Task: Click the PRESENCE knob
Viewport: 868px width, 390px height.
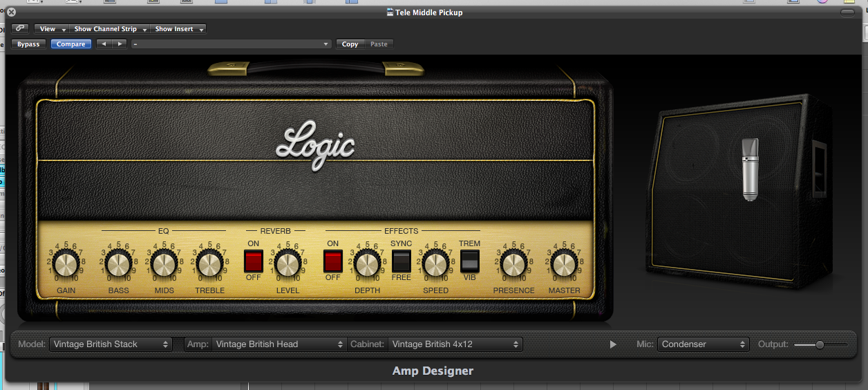Action: coord(513,264)
